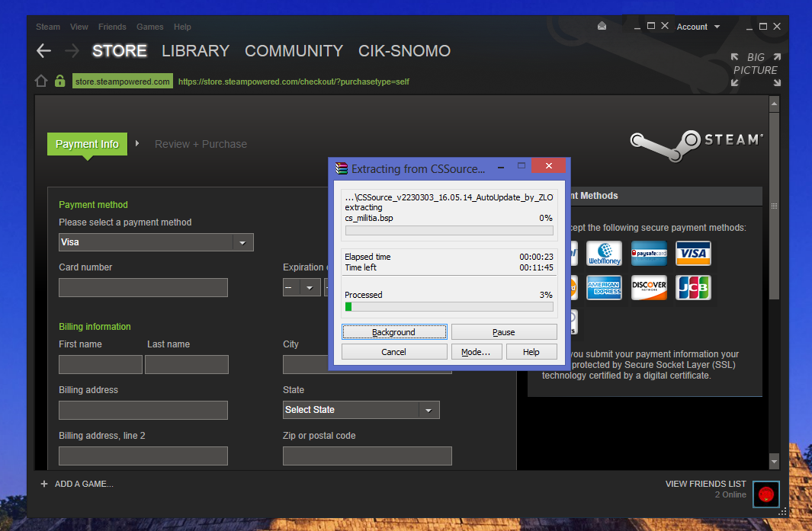This screenshot has width=812, height=531.
Task: Click the "2 Online" friends status text
Action: point(730,494)
